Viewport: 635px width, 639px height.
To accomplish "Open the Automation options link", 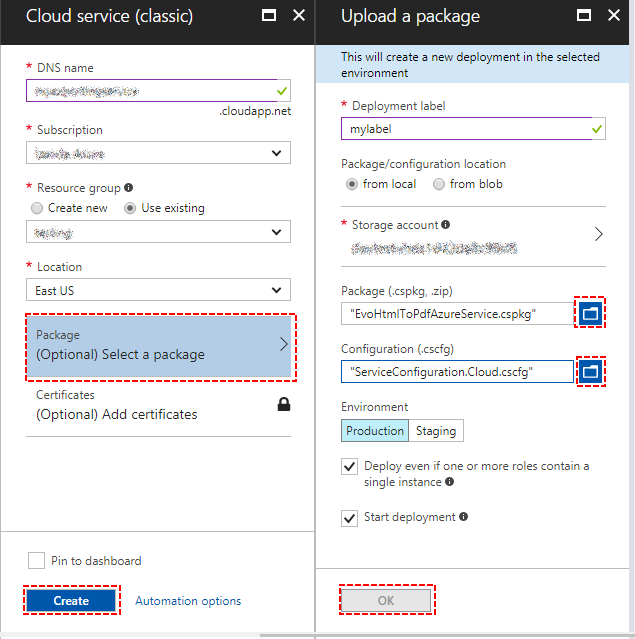I will pos(188,601).
